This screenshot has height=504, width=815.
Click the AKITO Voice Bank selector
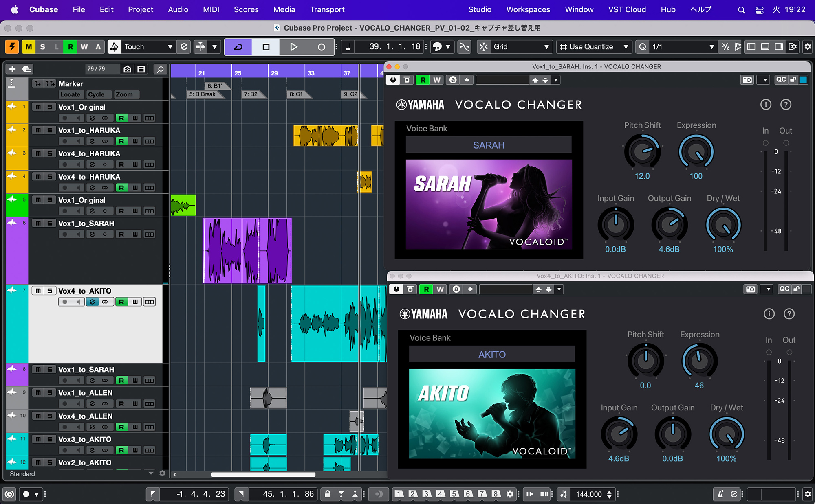pyautogui.click(x=492, y=354)
